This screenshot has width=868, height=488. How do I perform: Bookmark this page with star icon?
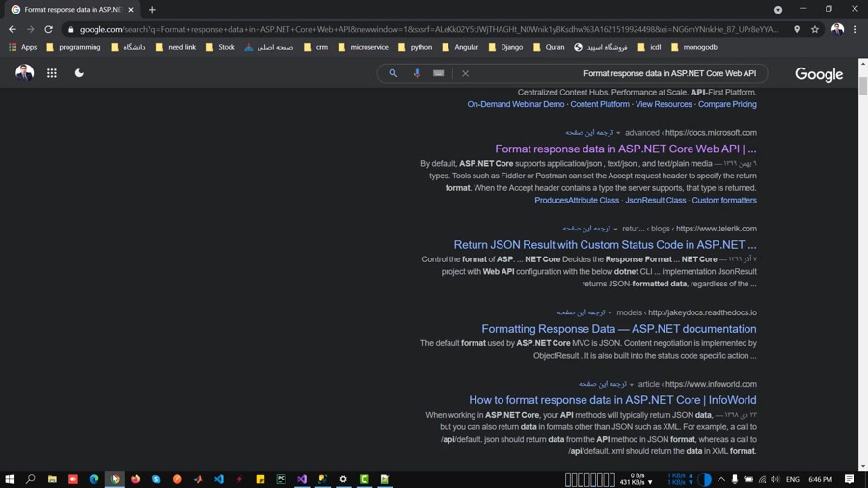coord(815,29)
